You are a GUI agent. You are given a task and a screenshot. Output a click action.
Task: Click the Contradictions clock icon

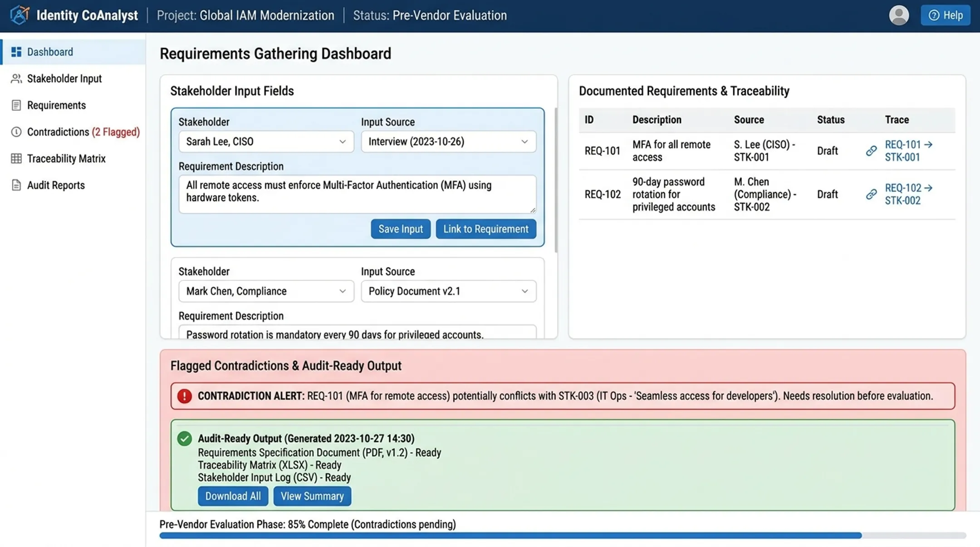pyautogui.click(x=16, y=132)
